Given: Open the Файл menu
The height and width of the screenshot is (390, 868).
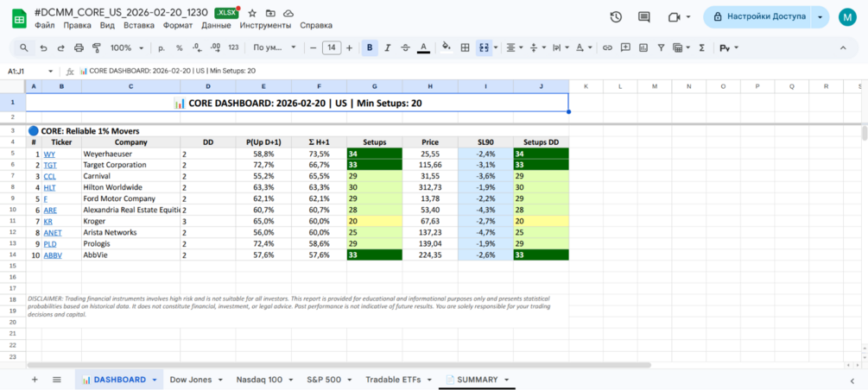Looking at the screenshot, I should tap(44, 25).
